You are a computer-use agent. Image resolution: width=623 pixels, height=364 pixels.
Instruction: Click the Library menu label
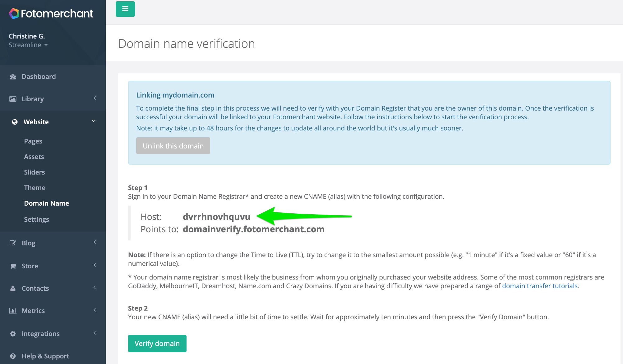(33, 99)
